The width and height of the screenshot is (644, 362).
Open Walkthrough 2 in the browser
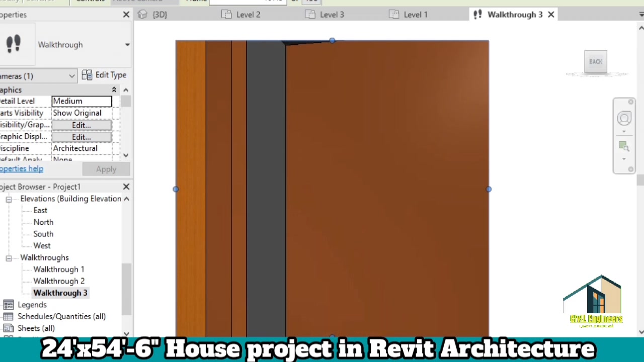coord(59,281)
